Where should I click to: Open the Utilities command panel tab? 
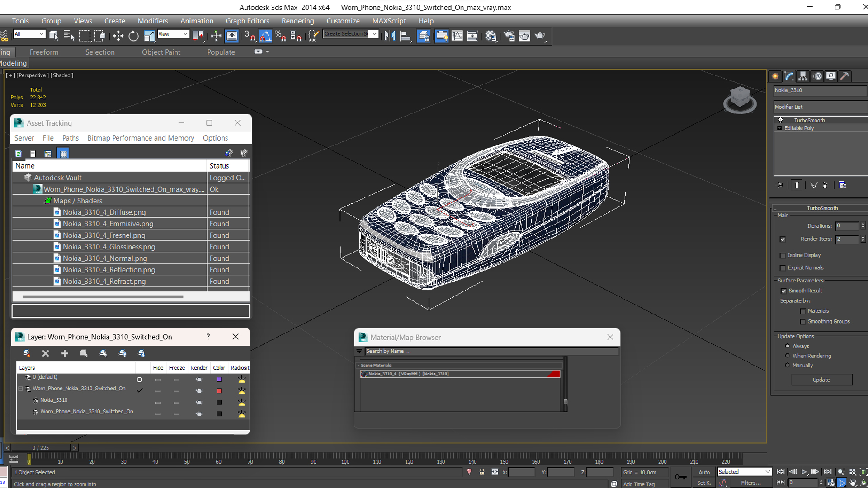[x=844, y=76]
